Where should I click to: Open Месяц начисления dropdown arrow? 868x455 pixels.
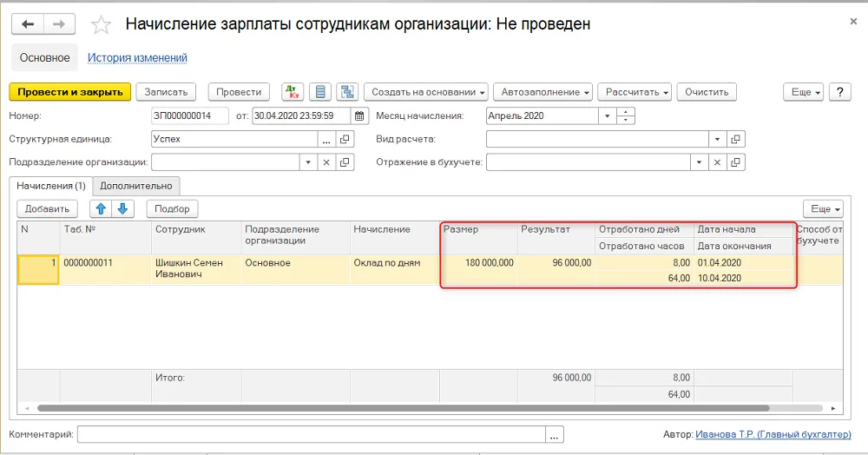click(608, 115)
